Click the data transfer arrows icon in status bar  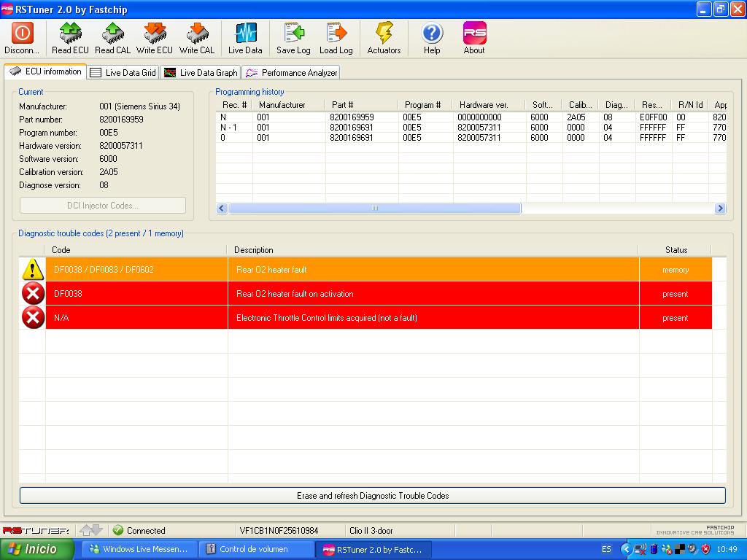coord(90,530)
